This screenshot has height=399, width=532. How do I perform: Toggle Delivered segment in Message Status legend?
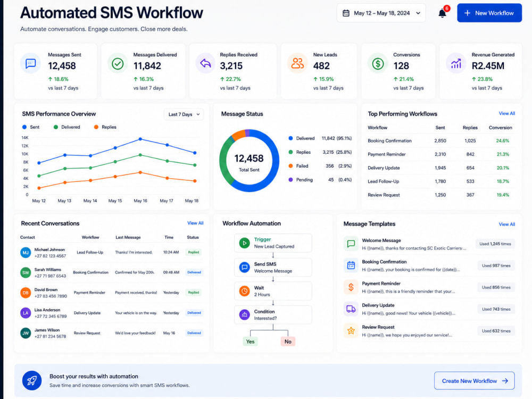pos(320,138)
